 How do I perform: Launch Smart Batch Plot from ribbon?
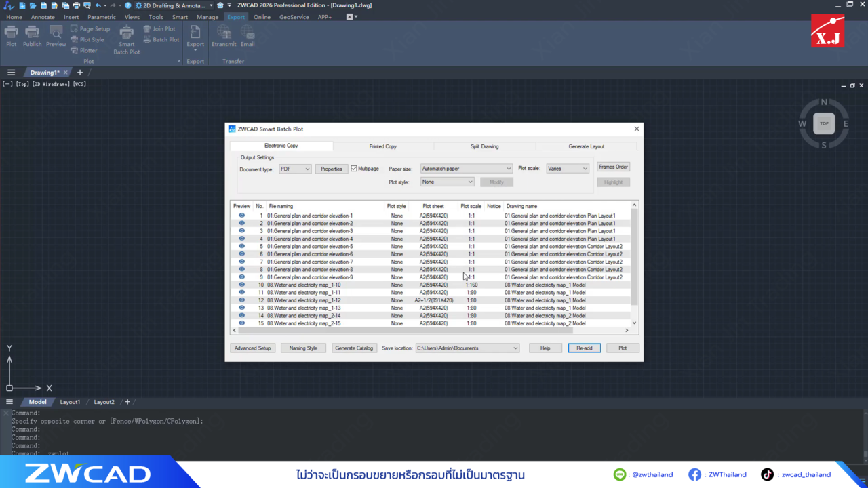click(x=126, y=40)
